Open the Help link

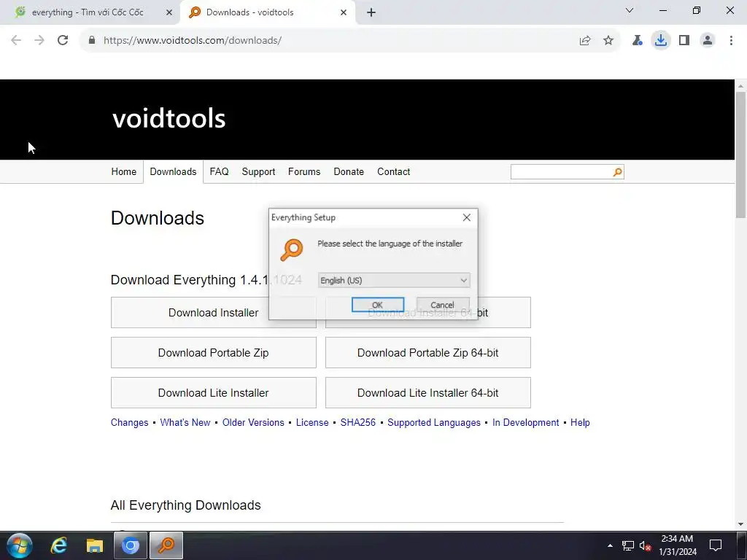tap(580, 422)
